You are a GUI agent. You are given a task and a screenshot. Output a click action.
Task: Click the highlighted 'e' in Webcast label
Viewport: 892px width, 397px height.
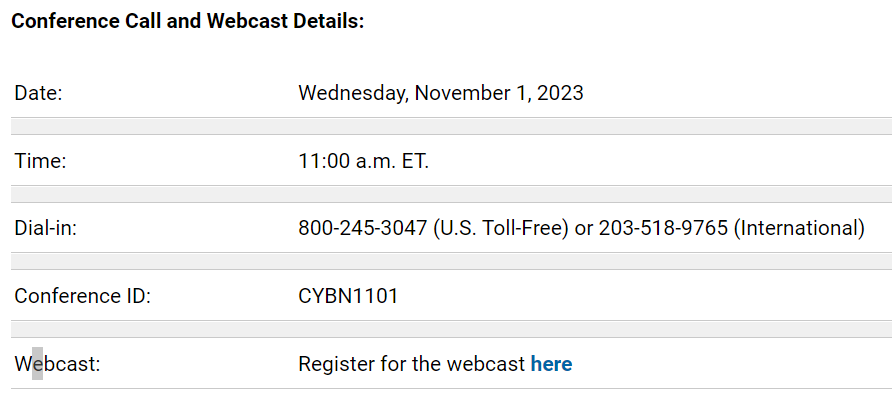tap(37, 363)
